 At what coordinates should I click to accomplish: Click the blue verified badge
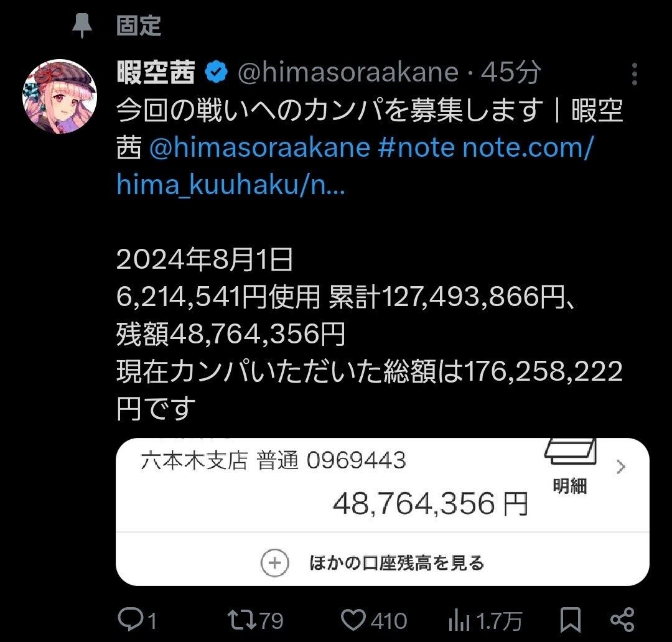217,72
